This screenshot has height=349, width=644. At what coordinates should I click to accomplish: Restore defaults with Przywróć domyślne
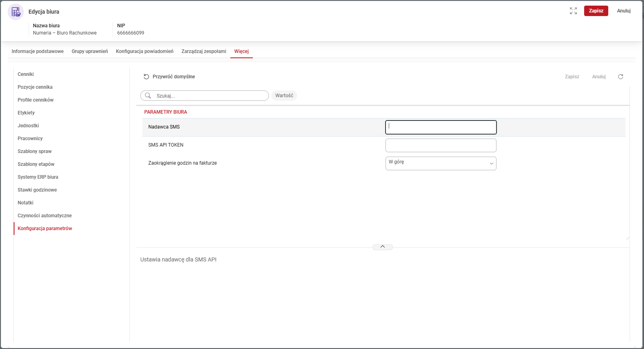169,77
